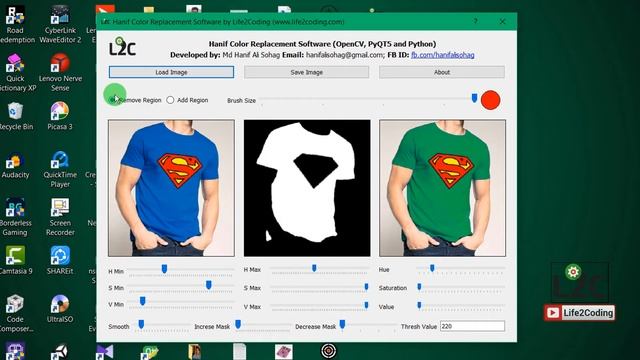Viewport: 640px width, 360px height.
Task: Click the V Min slider handle
Action: [x=142, y=301]
